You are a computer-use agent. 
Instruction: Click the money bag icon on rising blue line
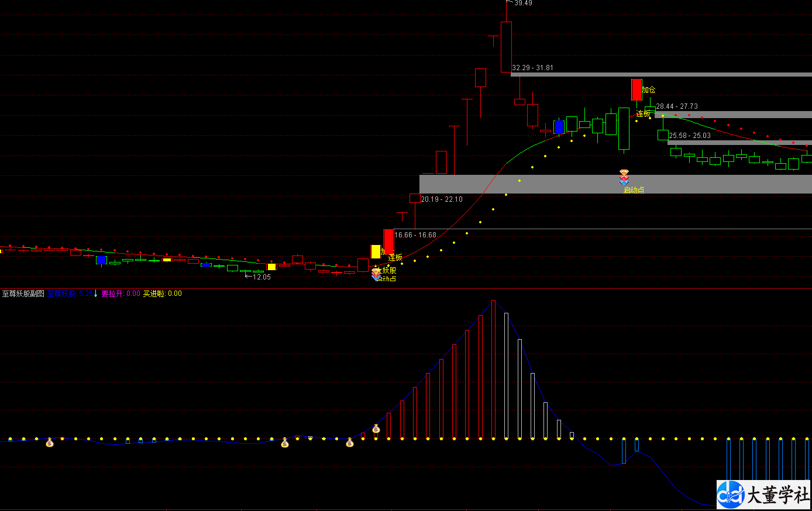(376, 429)
